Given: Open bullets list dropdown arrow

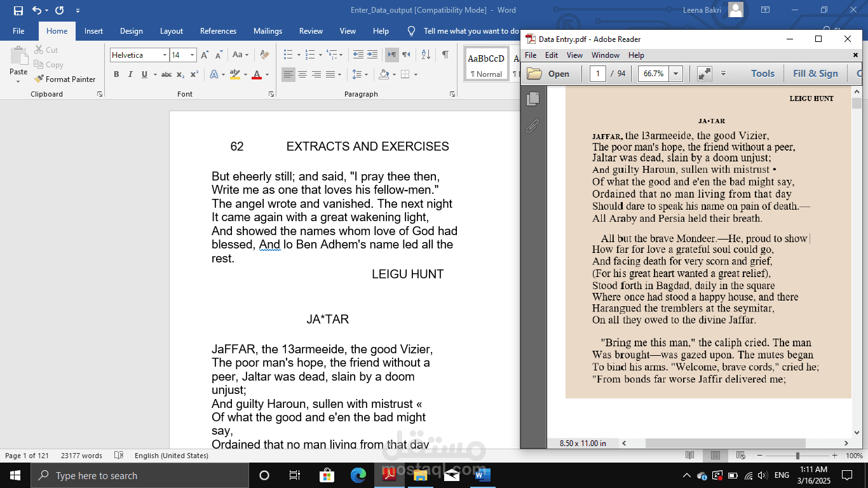Looking at the screenshot, I should tap(297, 55).
